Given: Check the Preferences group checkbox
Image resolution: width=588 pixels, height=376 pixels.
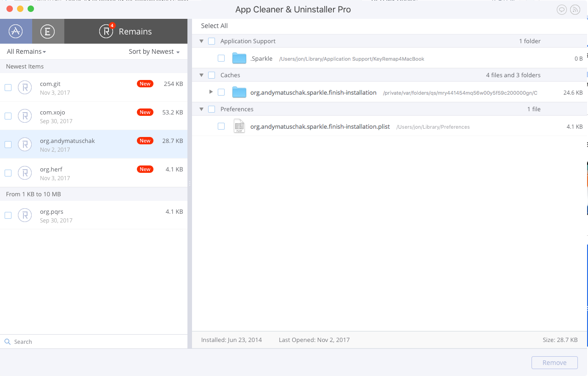Looking at the screenshot, I should tap(211, 109).
